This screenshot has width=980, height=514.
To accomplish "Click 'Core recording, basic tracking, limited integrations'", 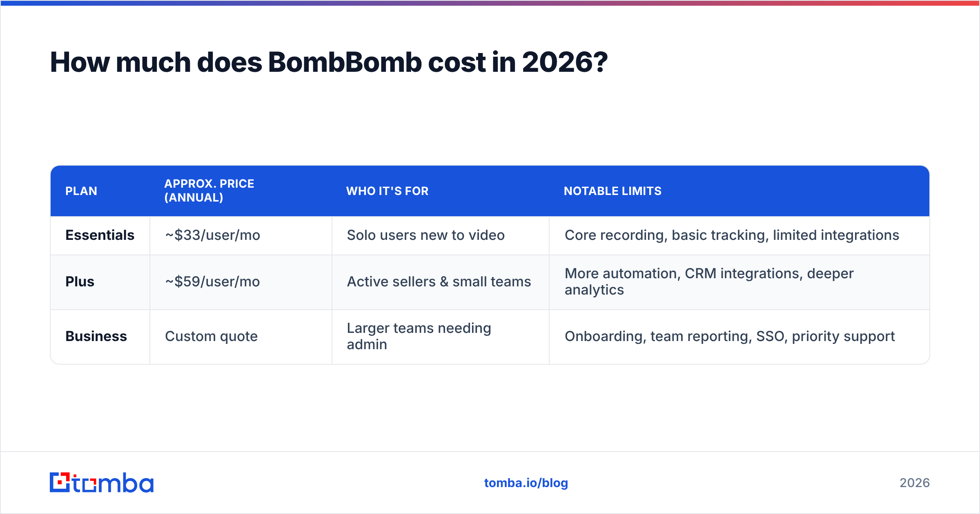I will tap(739, 235).
